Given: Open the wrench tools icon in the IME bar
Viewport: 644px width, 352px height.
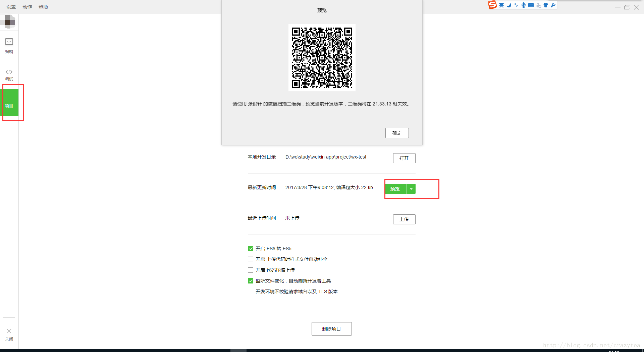Looking at the screenshot, I should pos(553,5).
